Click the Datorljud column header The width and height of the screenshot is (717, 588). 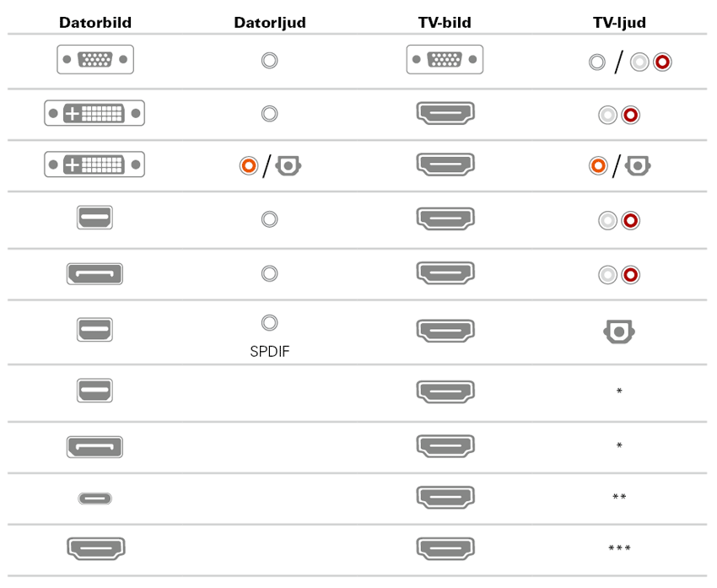[x=270, y=23]
